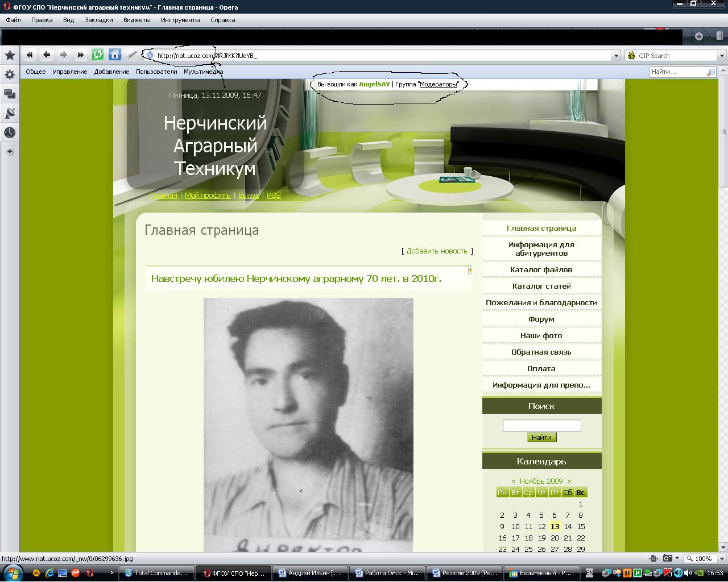The width and height of the screenshot is (728, 582).
Task: Click the Fast Forward navigation button
Action: 81,55
